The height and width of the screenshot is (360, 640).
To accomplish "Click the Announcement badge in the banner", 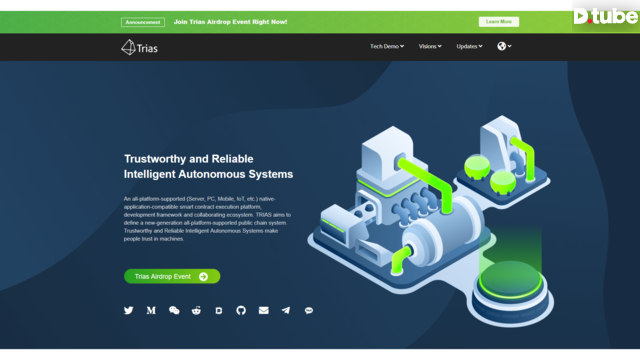I will tap(143, 22).
